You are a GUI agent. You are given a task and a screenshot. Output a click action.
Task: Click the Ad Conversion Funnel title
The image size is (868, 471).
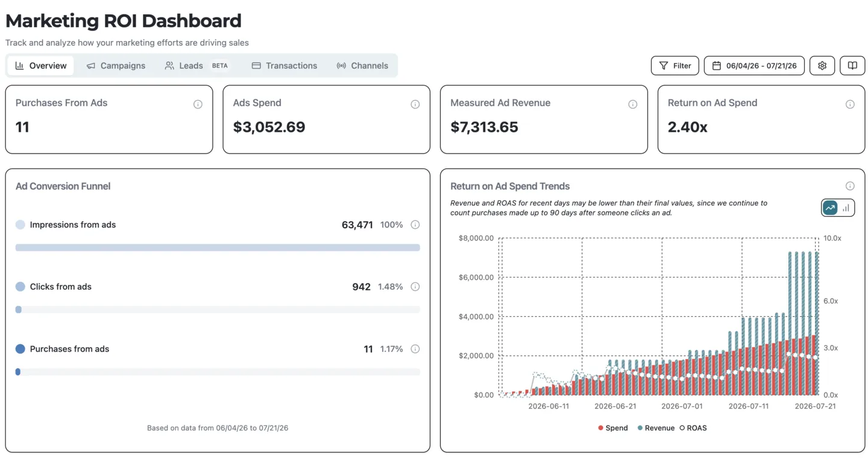pos(63,186)
